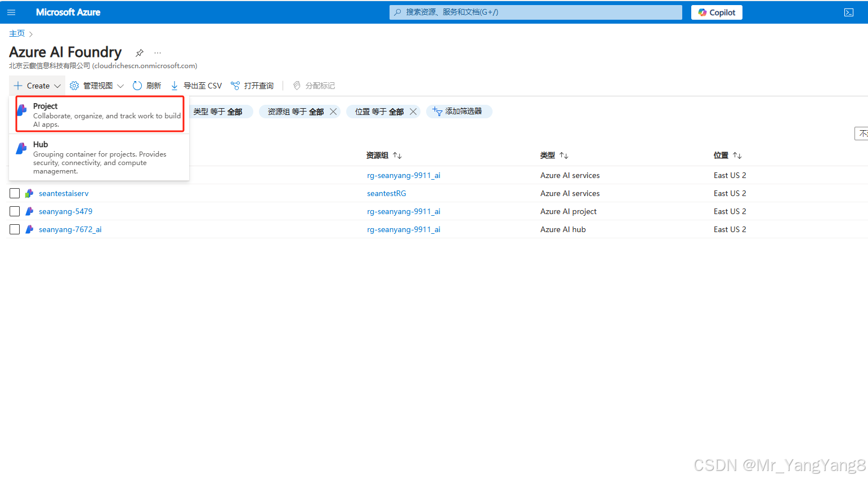Open rg-seanyang-9911_ai in seanyang-7672_ai row
Screen dimensions: 868x480
coord(404,229)
